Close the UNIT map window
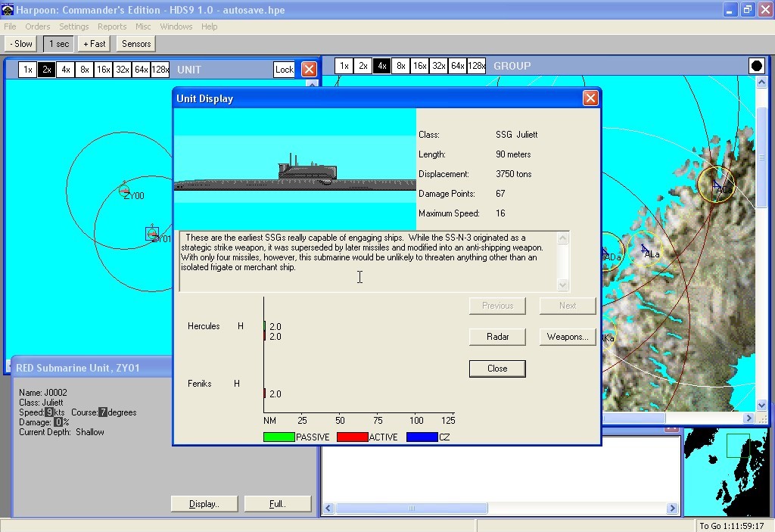Viewport: 775px width, 532px height. [309, 70]
